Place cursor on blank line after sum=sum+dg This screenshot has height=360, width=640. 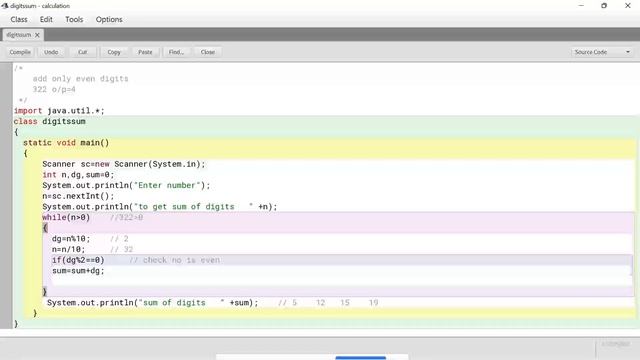pyautogui.click(x=342, y=281)
